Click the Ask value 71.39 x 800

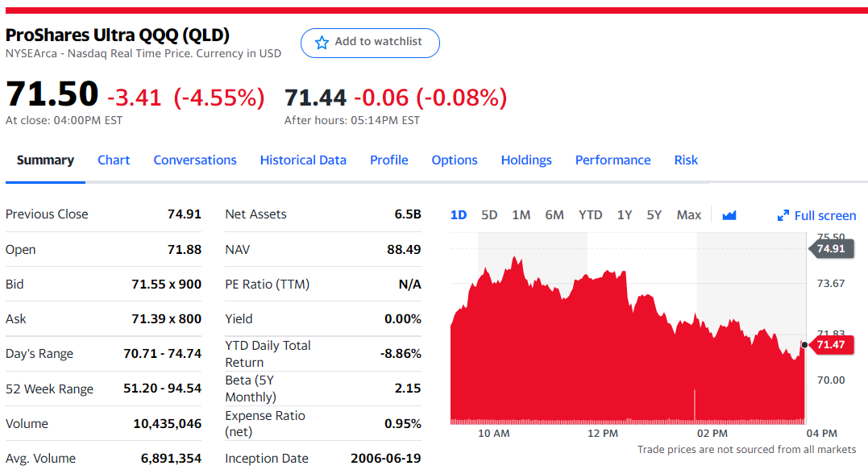167,319
